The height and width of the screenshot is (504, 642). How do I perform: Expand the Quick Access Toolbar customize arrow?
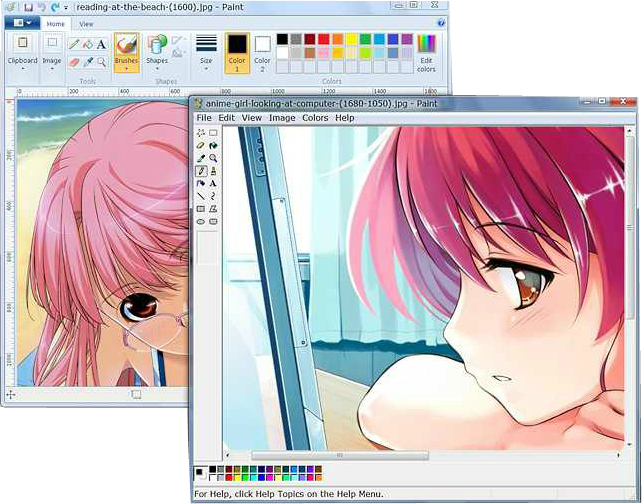(x=66, y=7)
